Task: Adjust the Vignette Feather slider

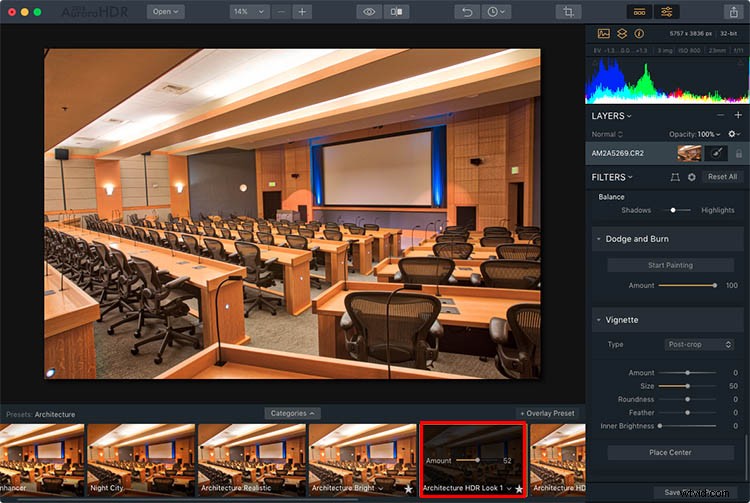Action: coord(687,412)
